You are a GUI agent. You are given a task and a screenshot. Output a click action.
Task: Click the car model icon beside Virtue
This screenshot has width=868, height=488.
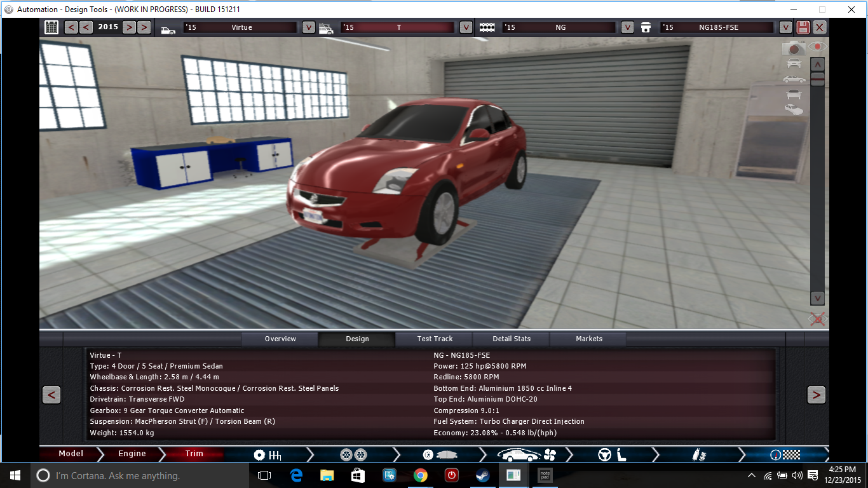(168, 29)
